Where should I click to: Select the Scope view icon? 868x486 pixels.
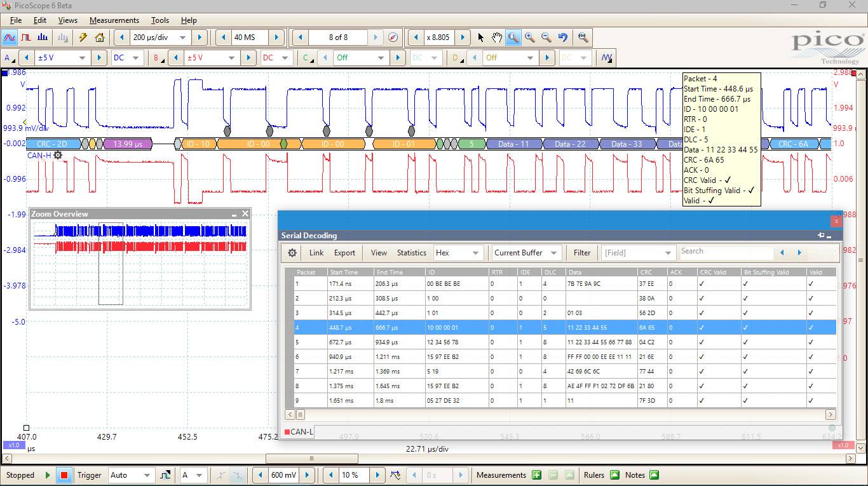[x=9, y=37]
